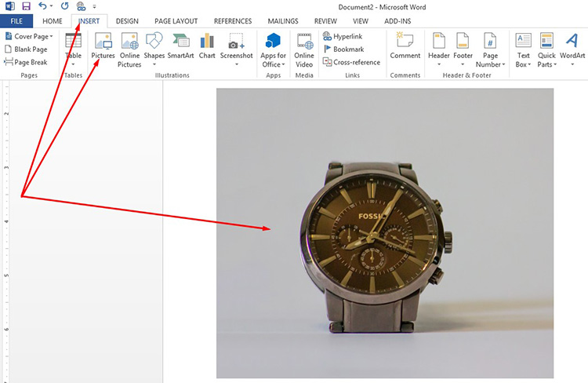Open Online Pictures search
Screen dimensions: 588x383
point(129,49)
